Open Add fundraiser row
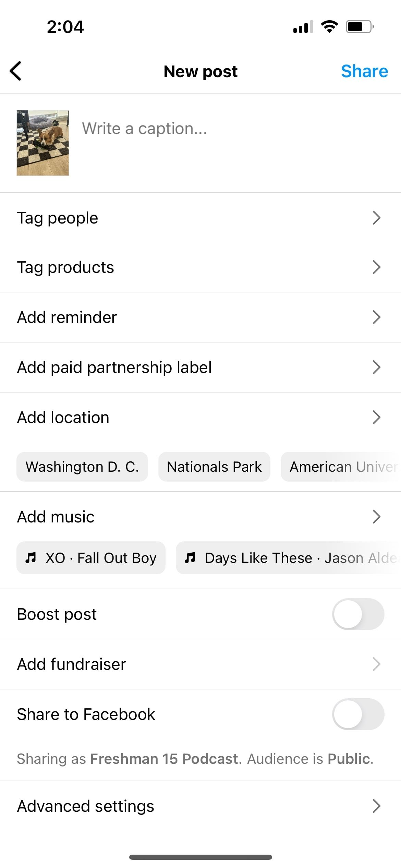The image size is (401, 868). (72, 664)
